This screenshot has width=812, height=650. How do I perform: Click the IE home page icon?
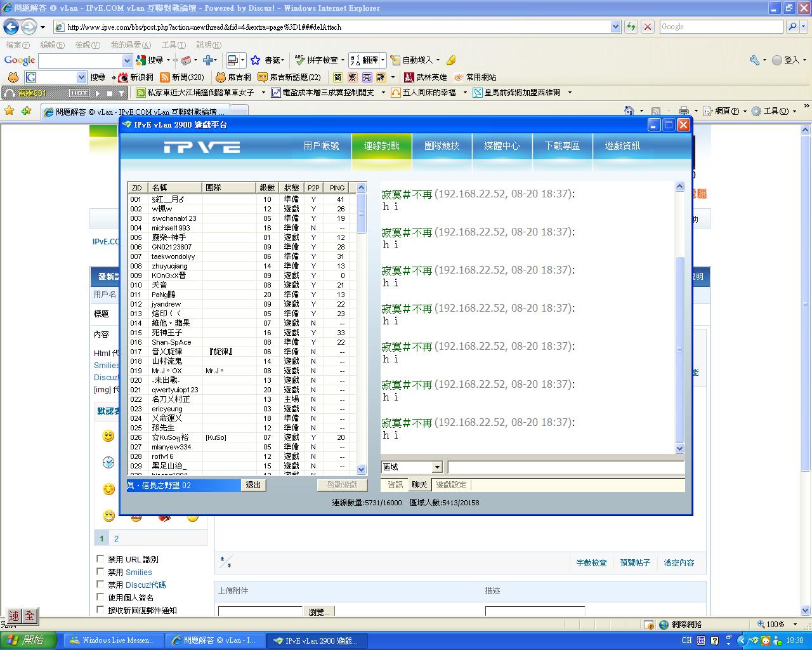[x=629, y=111]
